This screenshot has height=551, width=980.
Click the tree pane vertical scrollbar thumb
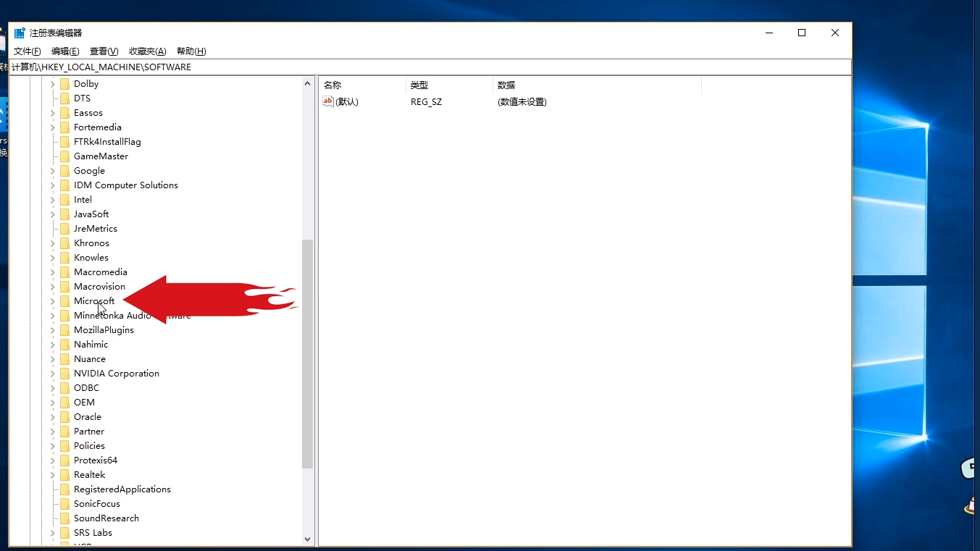click(x=307, y=354)
